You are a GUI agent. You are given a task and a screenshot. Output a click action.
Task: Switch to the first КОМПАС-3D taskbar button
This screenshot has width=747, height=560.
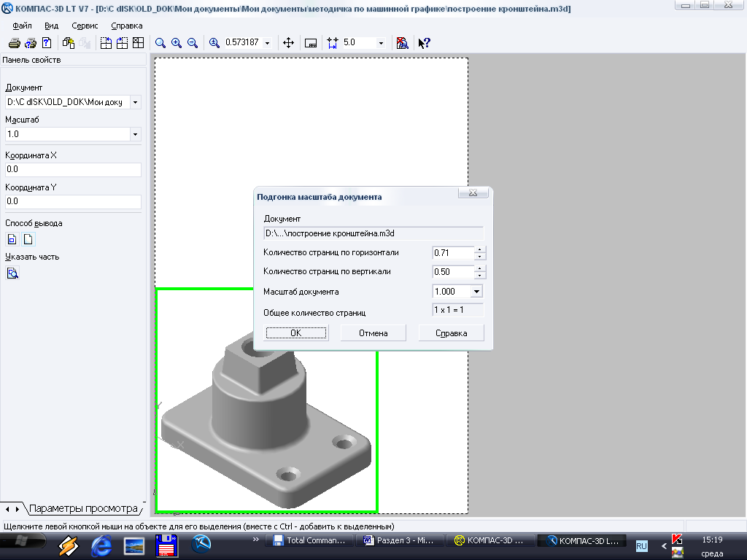[492, 540]
